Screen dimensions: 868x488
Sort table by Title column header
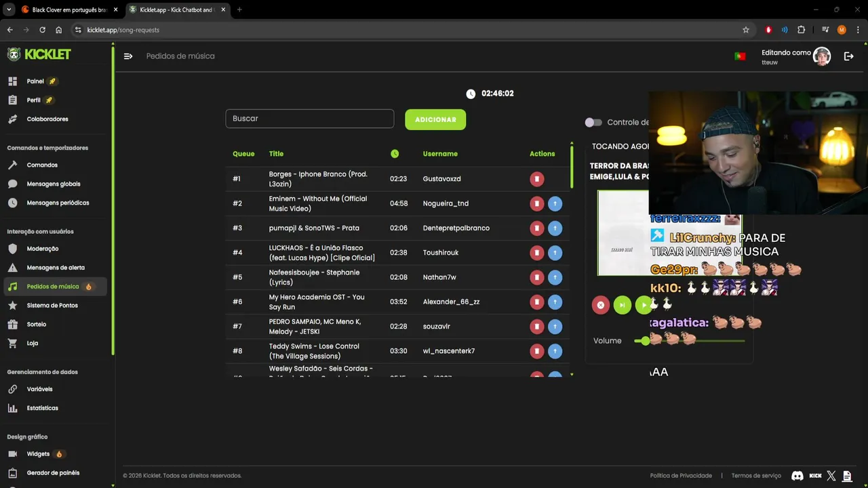click(276, 154)
